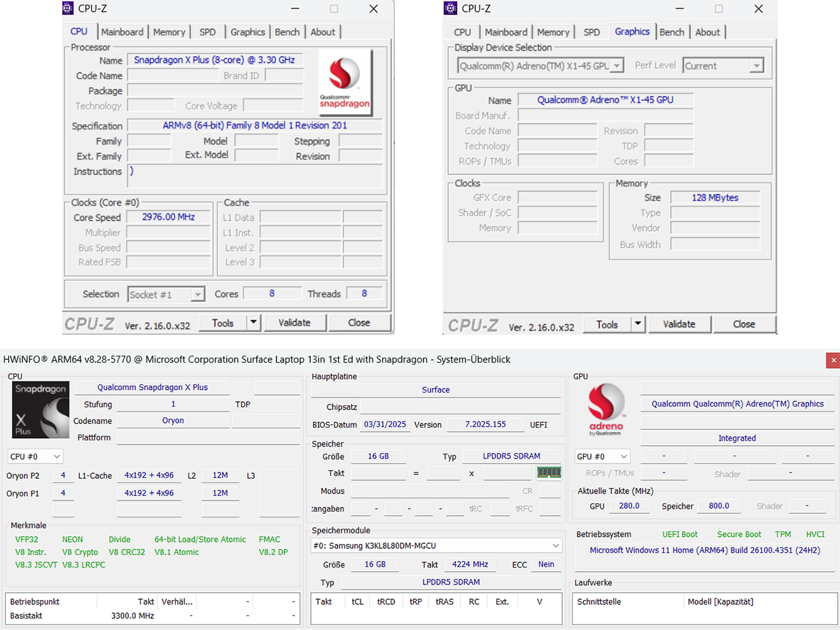The height and width of the screenshot is (630, 840).
Task: Click Close button in left CPU-Z window
Action: (359, 323)
